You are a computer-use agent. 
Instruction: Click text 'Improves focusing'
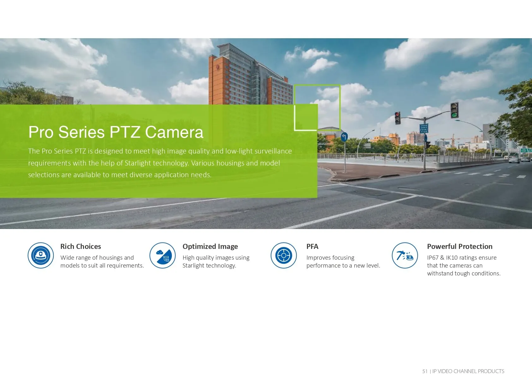coord(330,258)
